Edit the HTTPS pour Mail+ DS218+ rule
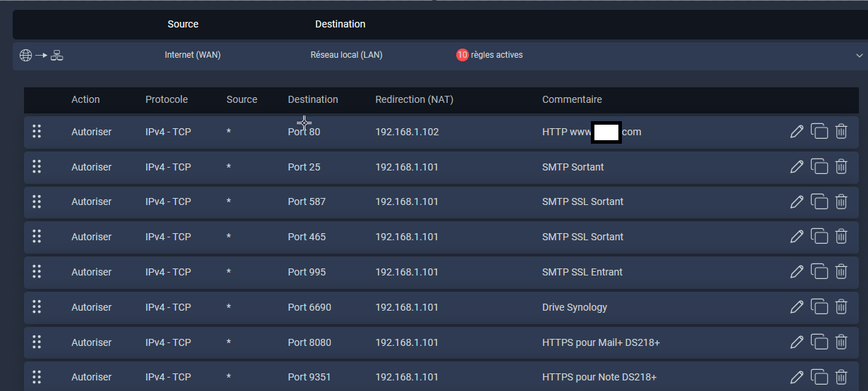868x391 pixels. [797, 342]
